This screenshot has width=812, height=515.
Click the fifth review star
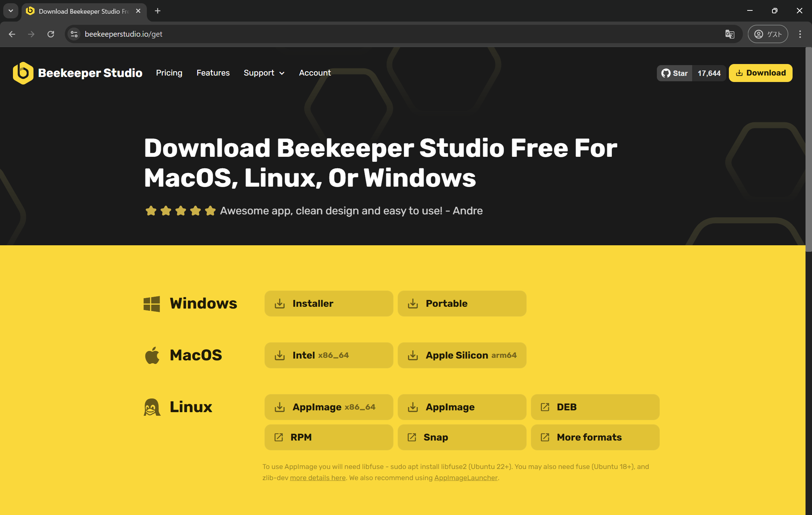click(210, 211)
